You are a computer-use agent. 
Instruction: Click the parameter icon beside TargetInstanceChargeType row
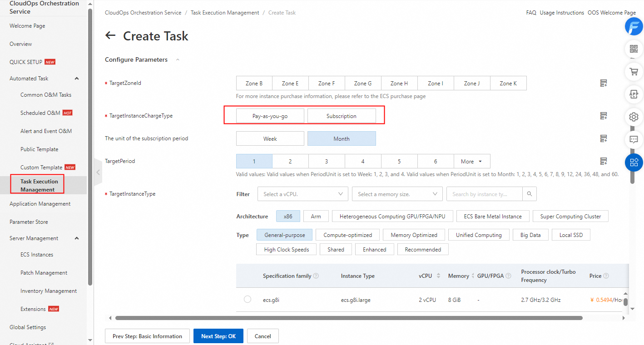coord(604,116)
